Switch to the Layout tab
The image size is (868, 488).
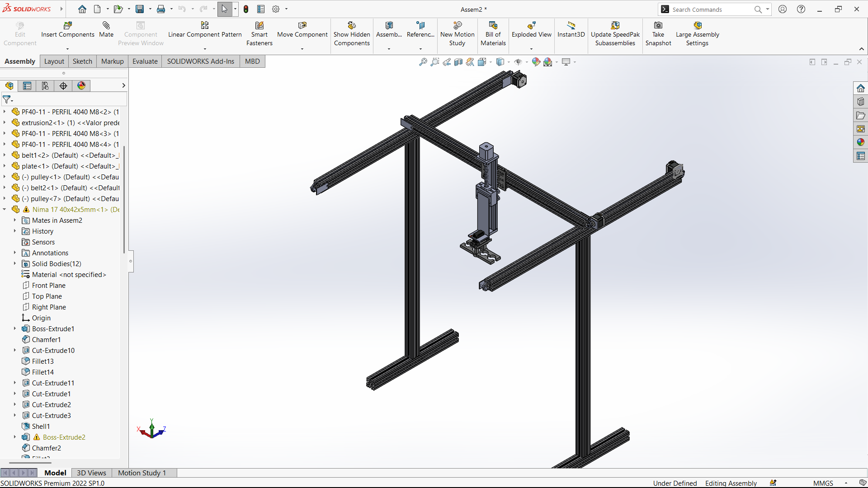[x=54, y=61]
